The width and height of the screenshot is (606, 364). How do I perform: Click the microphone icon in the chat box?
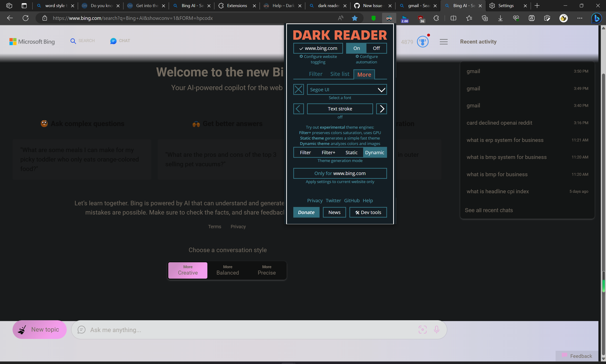(437, 330)
